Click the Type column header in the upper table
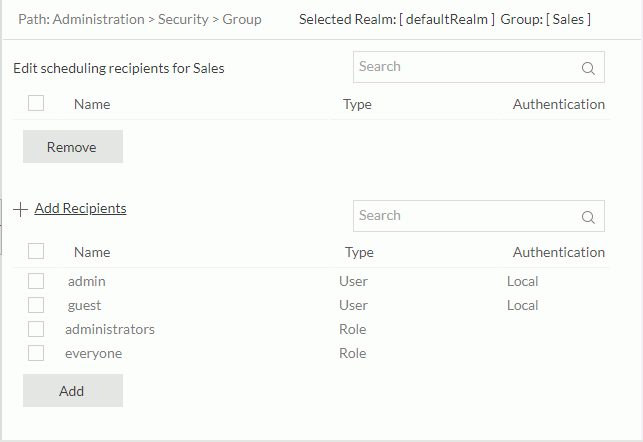Image resolution: width=643 pixels, height=442 pixels. pyautogui.click(x=357, y=104)
